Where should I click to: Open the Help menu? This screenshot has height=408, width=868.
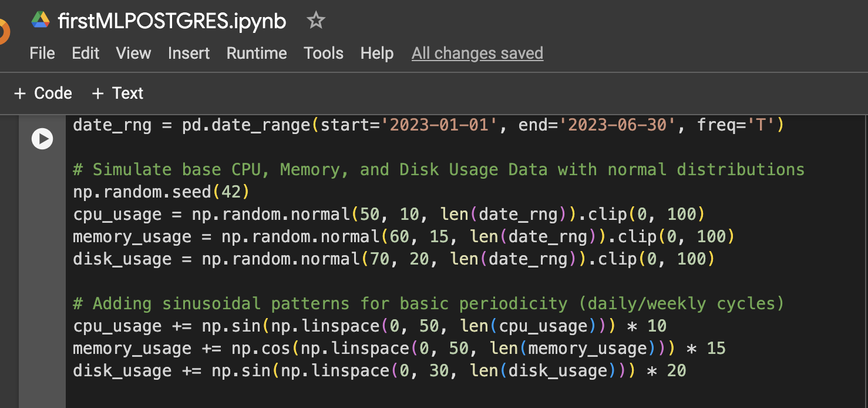tap(377, 53)
